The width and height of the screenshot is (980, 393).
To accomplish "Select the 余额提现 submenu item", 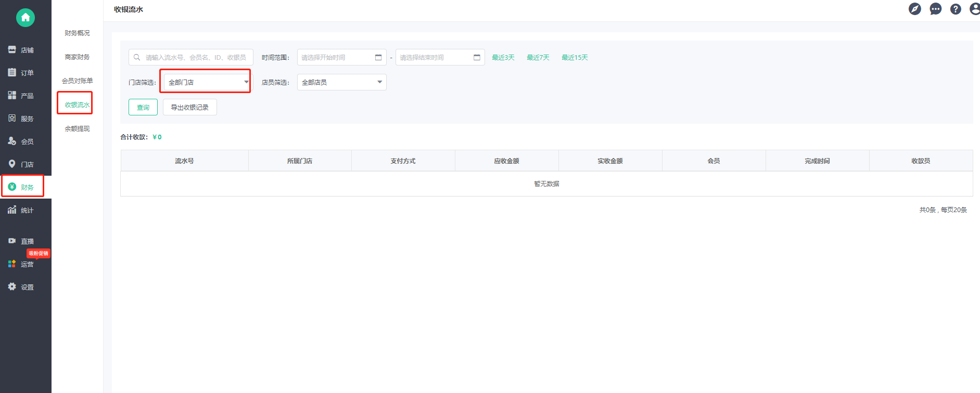I will tap(77, 128).
